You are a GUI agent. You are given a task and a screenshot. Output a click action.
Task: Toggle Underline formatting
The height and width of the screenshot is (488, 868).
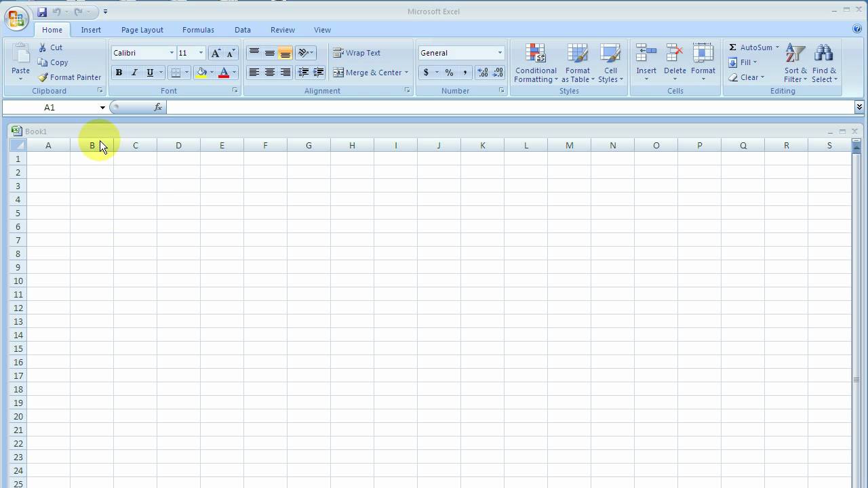150,73
